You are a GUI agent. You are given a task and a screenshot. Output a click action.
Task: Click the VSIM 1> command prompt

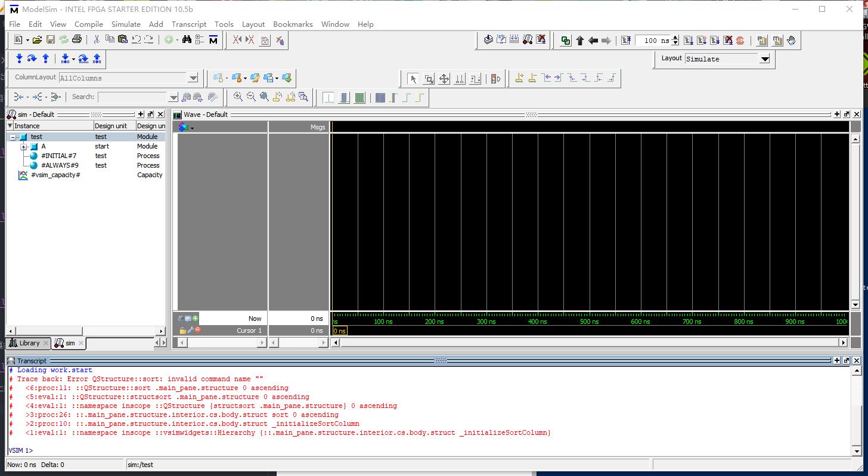pyautogui.click(x=21, y=450)
